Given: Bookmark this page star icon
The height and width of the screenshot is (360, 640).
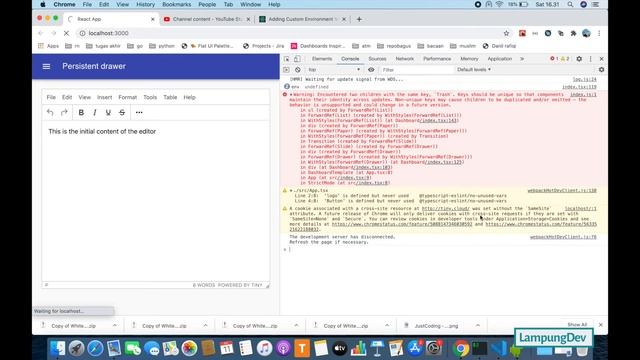Looking at the screenshot, I should pyautogui.click(x=506, y=33).
